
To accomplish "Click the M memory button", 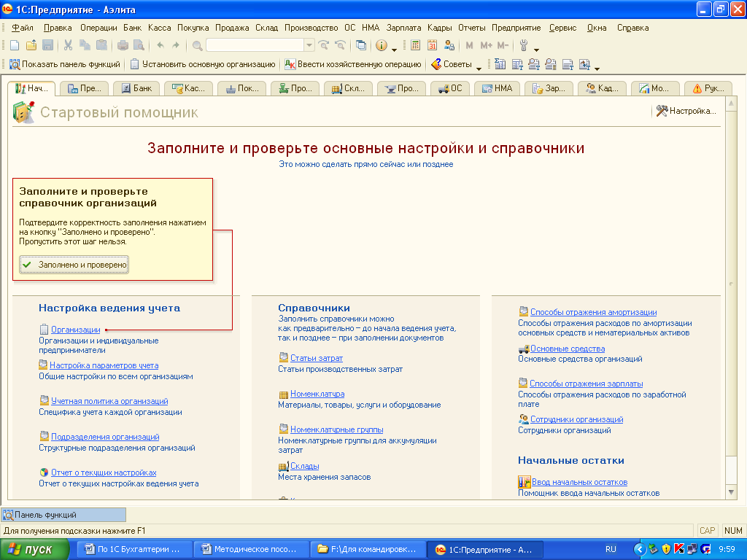I will (469, 45).
